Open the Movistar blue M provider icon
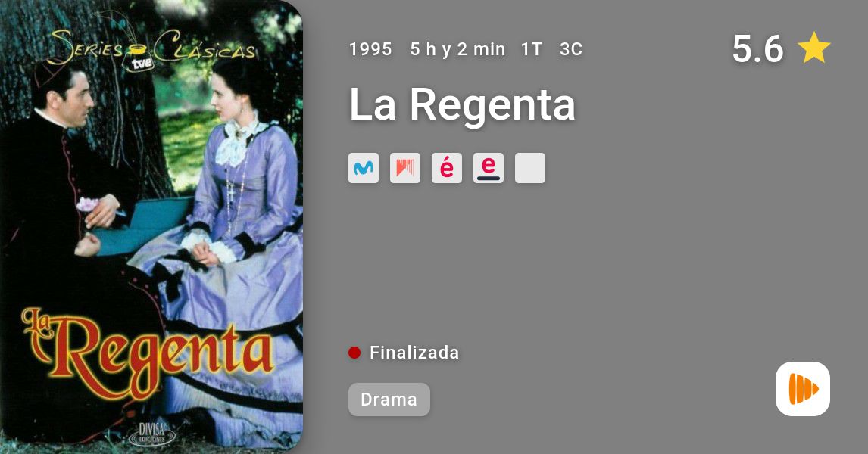This screenshot has width=868, height=454. pos(364,168)
